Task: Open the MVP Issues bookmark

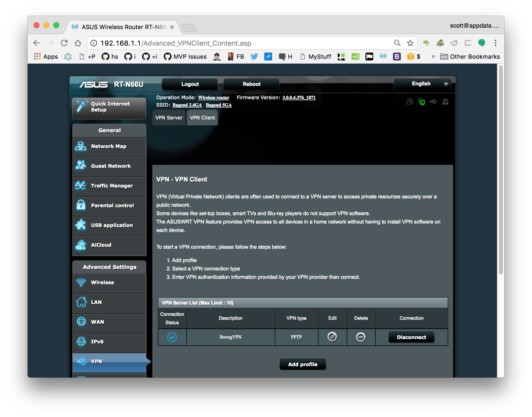Action: click(185, 57)
